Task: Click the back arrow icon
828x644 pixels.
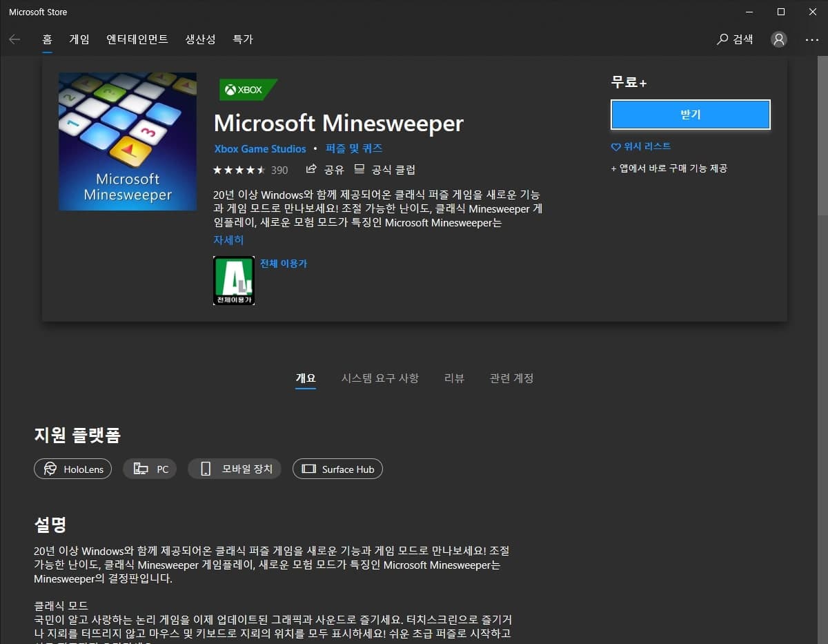Action: point(14,39)
